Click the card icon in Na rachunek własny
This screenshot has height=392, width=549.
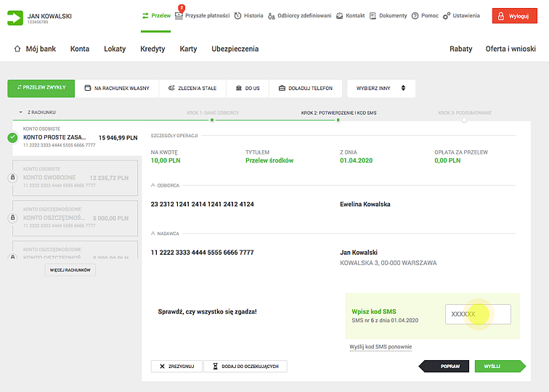click(88, 88)
